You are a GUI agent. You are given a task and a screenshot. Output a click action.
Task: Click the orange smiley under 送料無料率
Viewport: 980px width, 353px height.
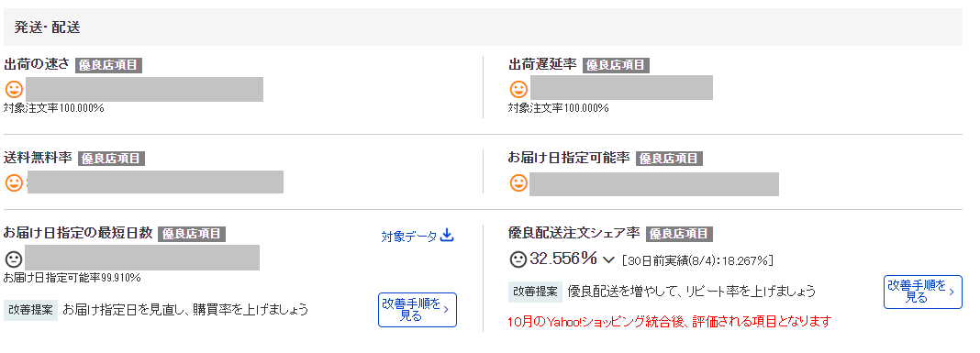coord(14,182)
